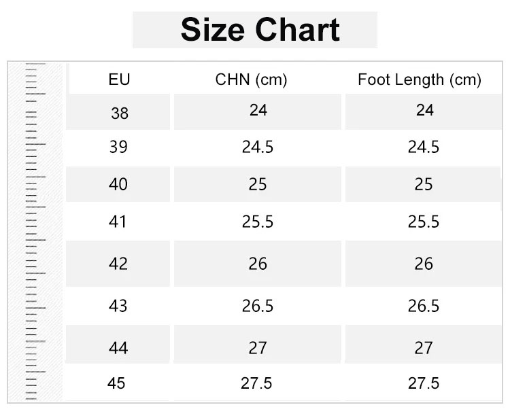
Task: Click 24.5 in the Foot Length column
Action: 424,147
